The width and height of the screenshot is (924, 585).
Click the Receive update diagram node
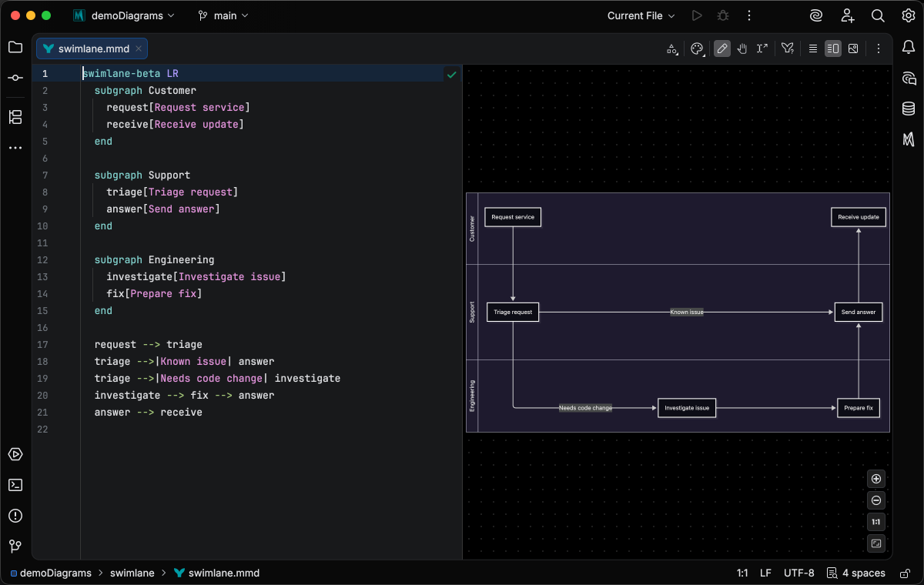859,217
